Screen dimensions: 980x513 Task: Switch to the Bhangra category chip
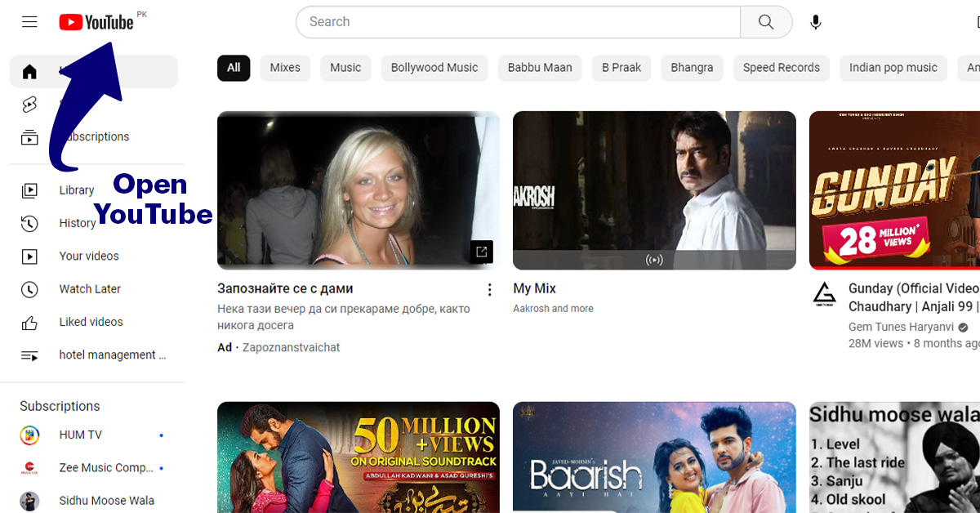[692, 68]
